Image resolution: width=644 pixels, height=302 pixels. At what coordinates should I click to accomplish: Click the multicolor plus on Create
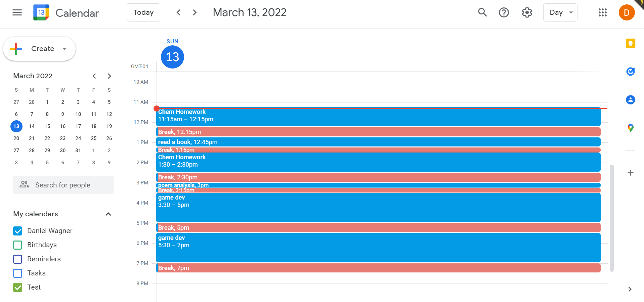pos(16,49)
